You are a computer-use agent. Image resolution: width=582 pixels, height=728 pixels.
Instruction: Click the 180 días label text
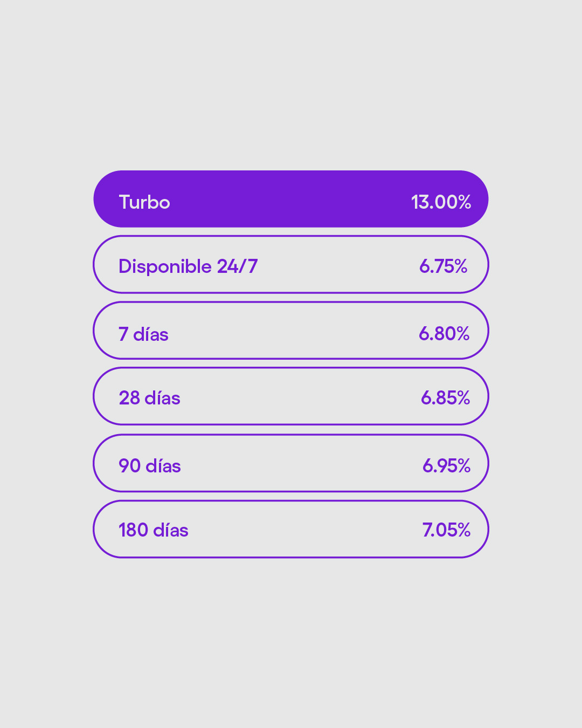click(x=154, y=530)
